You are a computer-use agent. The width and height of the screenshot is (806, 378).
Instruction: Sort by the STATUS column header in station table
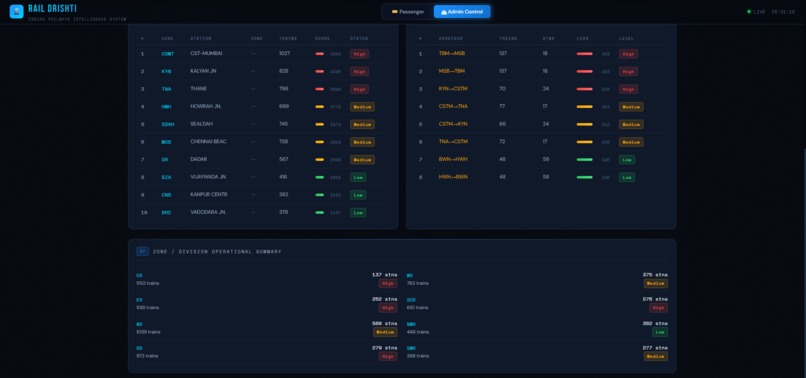point(359,39)
